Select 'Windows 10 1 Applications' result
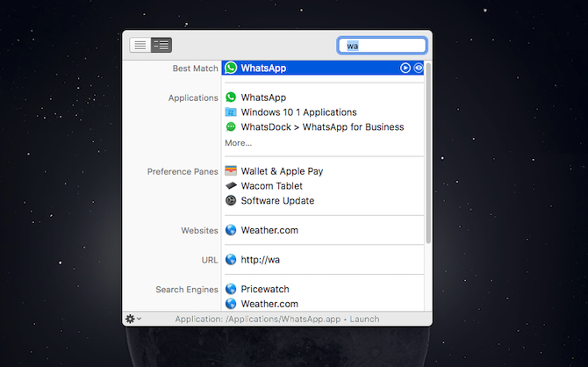 click(298, 112)
